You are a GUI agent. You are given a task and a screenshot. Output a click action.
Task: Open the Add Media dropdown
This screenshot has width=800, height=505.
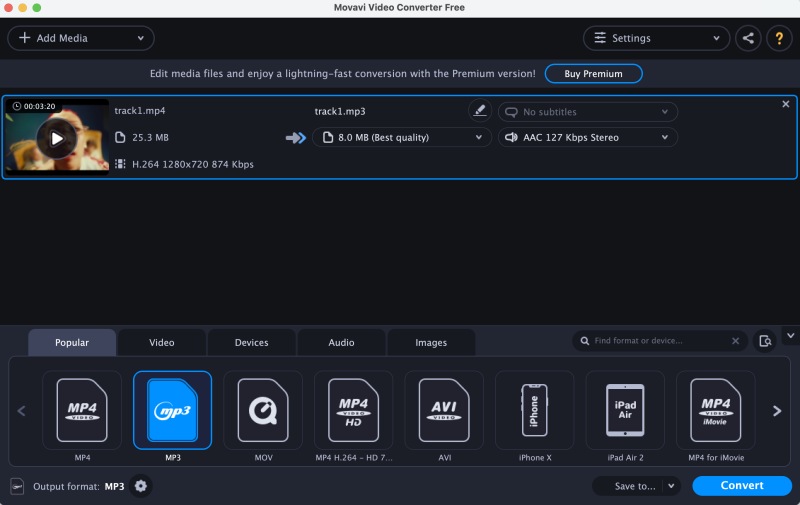81,38
